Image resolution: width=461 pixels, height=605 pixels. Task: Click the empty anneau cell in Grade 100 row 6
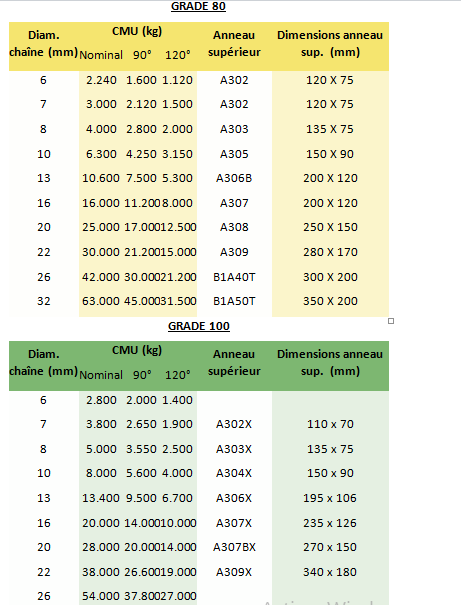coord(234,400)
